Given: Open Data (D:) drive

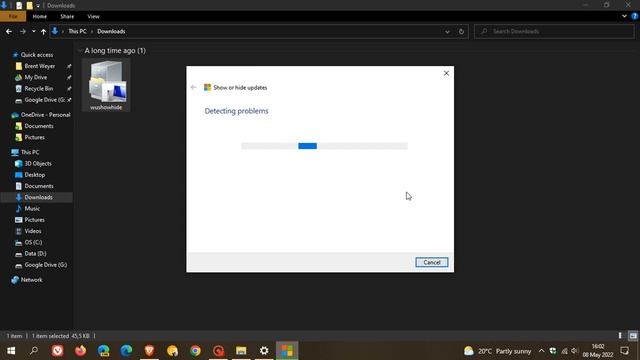Looking at the screenshot, I should tap(35, 253).
